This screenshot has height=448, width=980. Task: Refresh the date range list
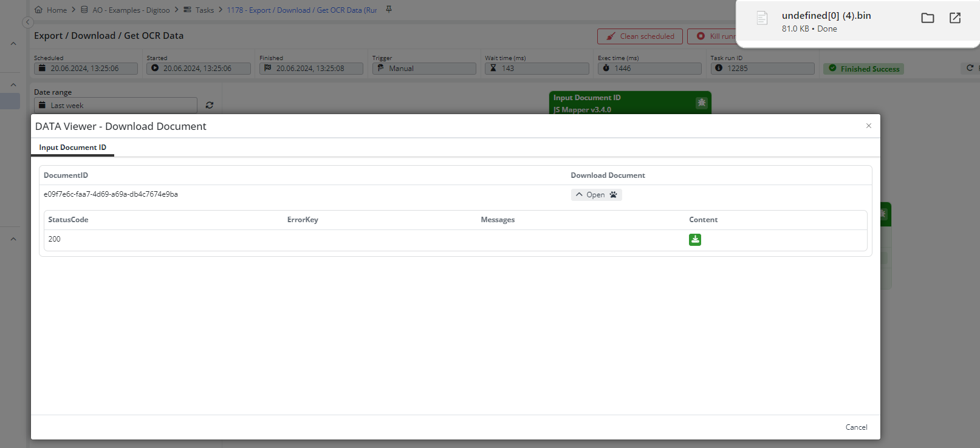[x=210, y=106]
